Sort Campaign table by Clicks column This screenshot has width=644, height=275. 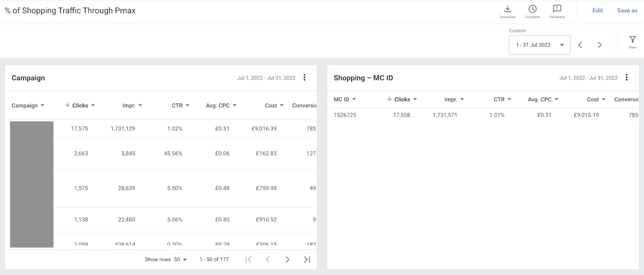[80, 106]
